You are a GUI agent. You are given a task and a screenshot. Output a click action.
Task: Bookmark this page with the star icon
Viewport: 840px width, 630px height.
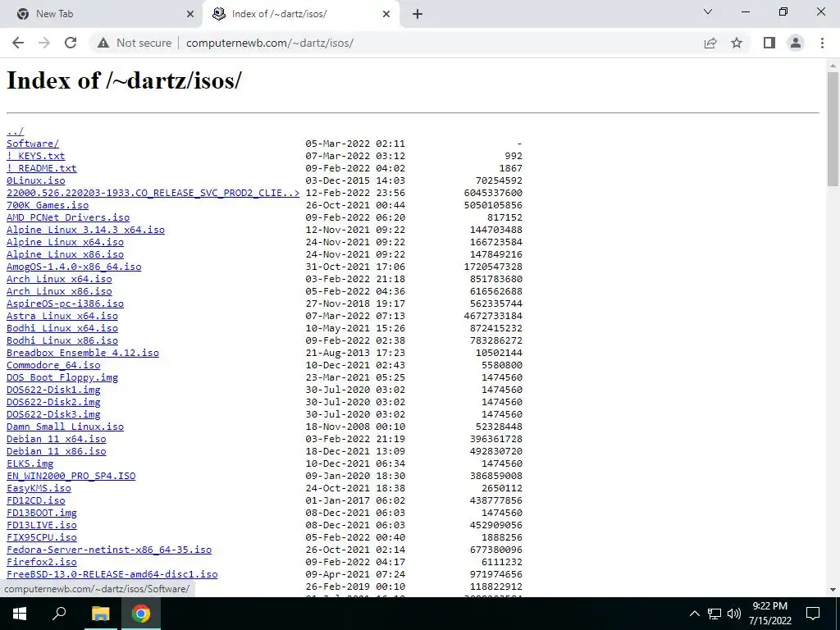pos(737,43)
